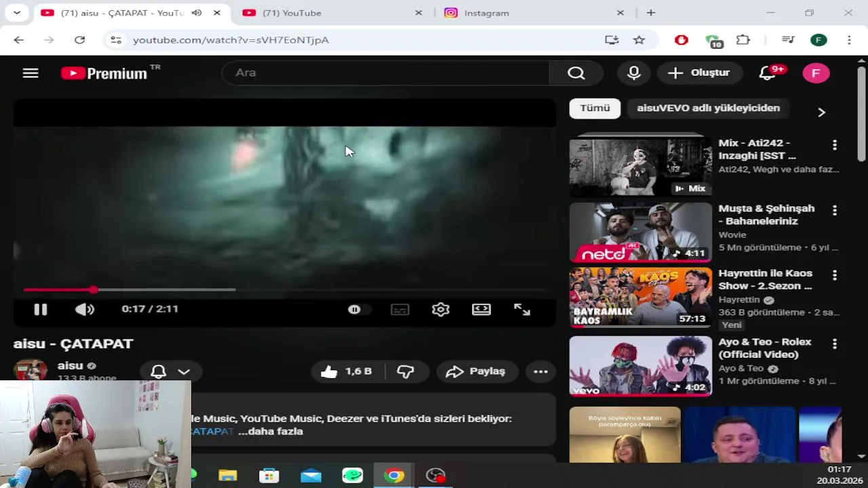Share the video via Paylaş button
The height and width of the screenshot is (488, 868).
tap(476, 371)
